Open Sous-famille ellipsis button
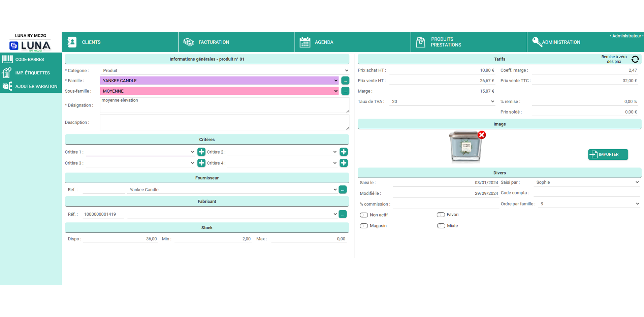This screenshot has width=644, height=317. point(345,91)
